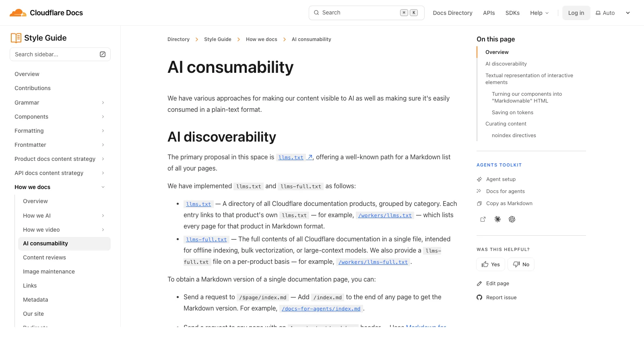Open page in external link icon

point(483,219)
